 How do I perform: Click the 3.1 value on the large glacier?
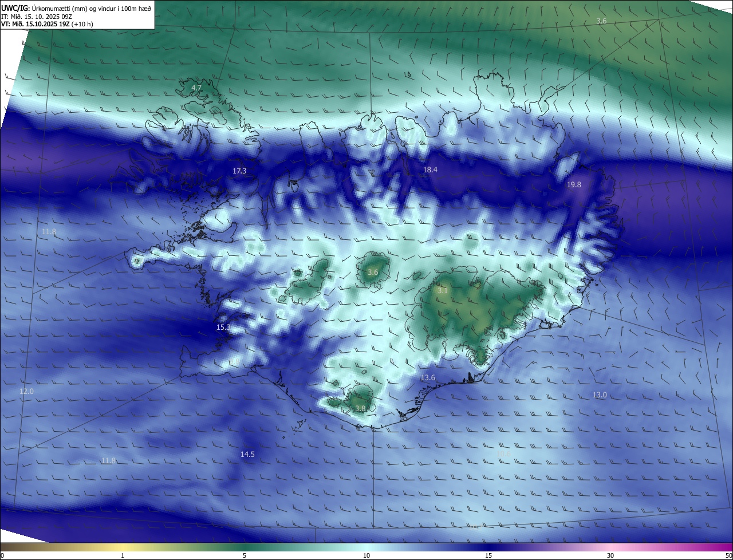pyautogui.click(x=443, y=290)
